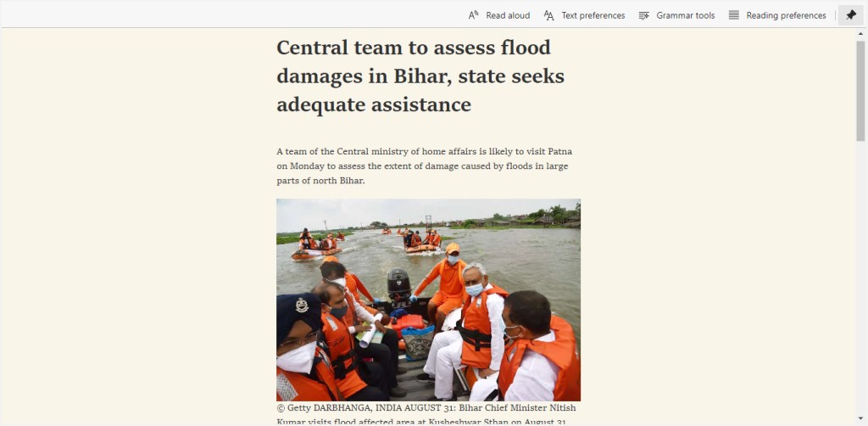Expand the Grammar tools panel
This screenshot has height=426, width=868.
coord(685,15)
